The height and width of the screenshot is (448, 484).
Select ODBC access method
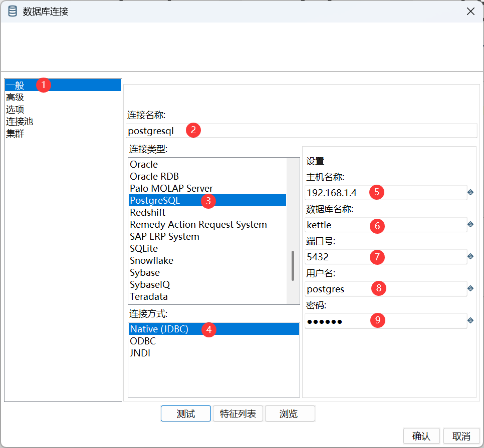click(x=214, y=341)
